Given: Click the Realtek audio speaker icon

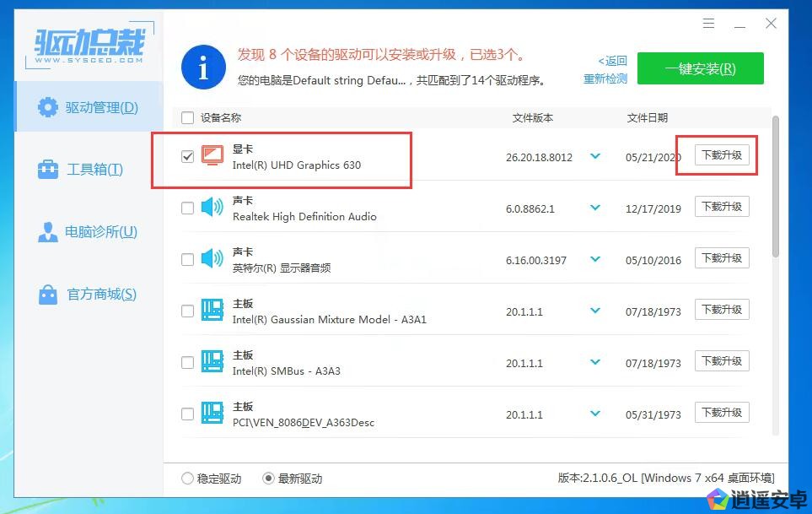Looking at the screenshot, I should click(x=212, y=208).
